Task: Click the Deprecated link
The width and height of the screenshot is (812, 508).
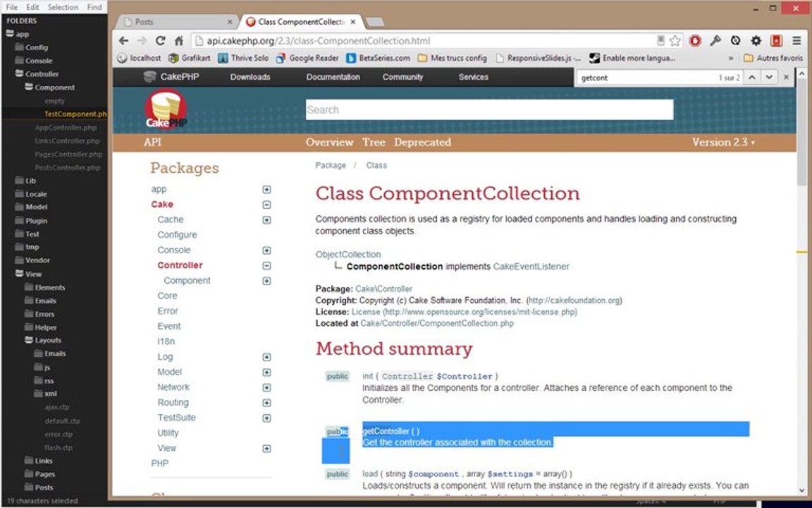Action: click(x=423, y=142)
